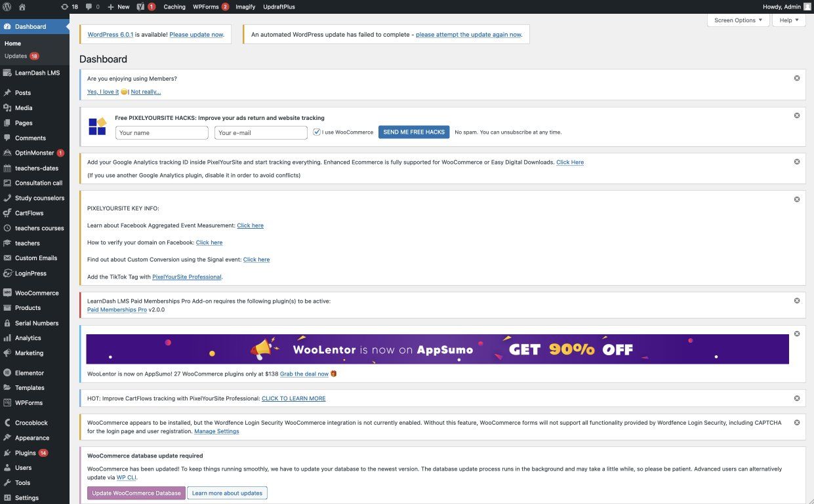Open the Serial Numbers sidebar menu
This screenshot has height=504, width=814.
coord(35,323)
